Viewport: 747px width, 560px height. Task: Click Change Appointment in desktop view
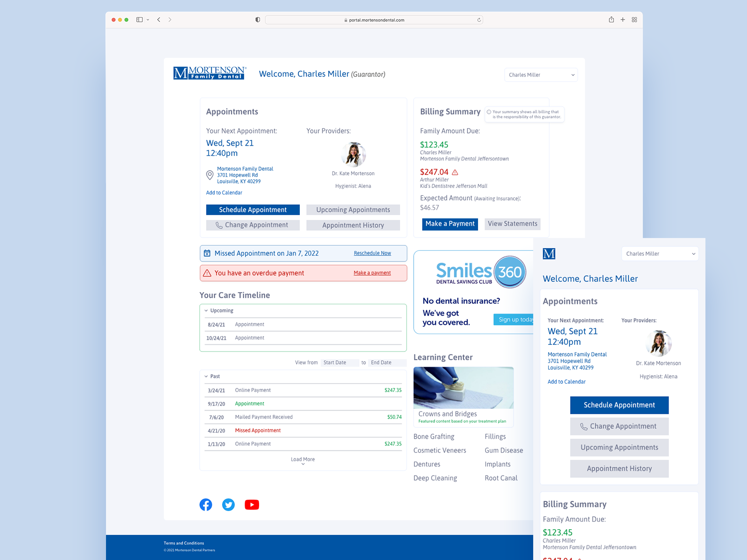coord(253,225)
